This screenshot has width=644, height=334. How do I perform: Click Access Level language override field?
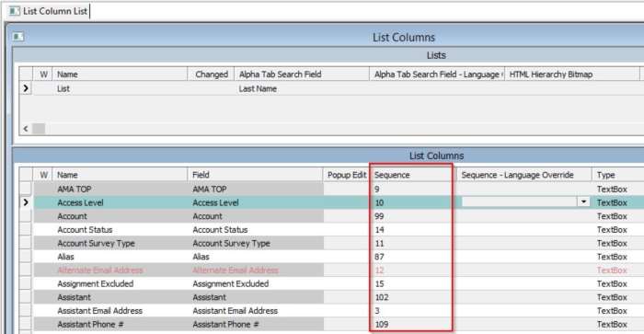tap(519, 202)
